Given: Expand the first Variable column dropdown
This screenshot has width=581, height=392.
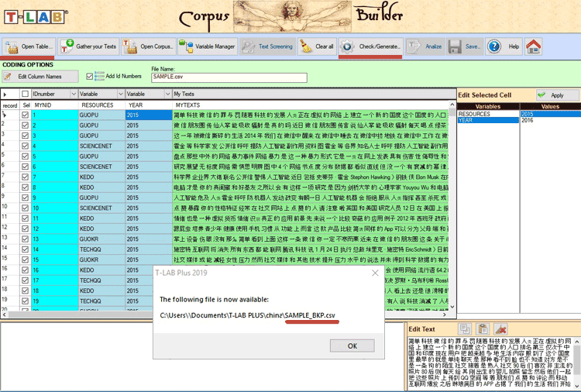Looking at the screenshot, I should click(x=120, y=94).
